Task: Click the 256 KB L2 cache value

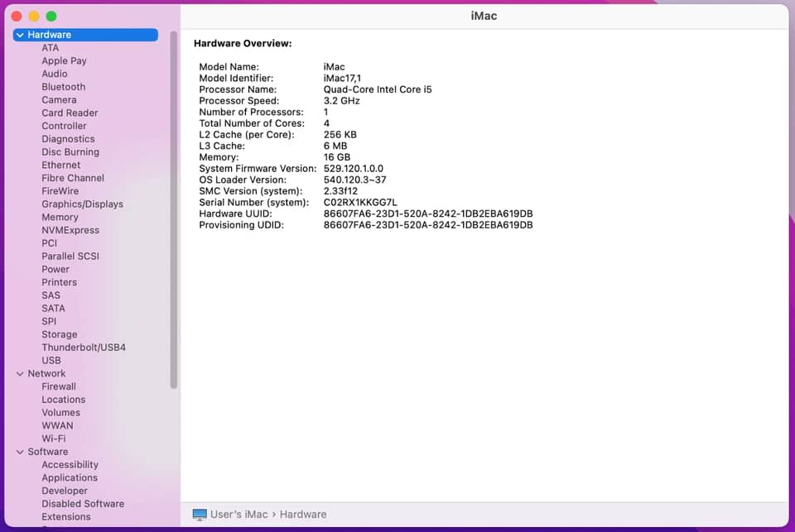Action: 340,135
